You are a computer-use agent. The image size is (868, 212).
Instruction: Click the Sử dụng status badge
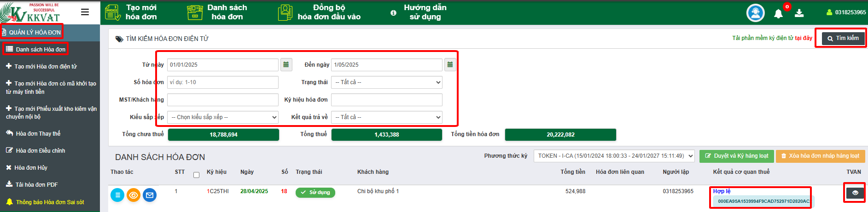[315, 192]
